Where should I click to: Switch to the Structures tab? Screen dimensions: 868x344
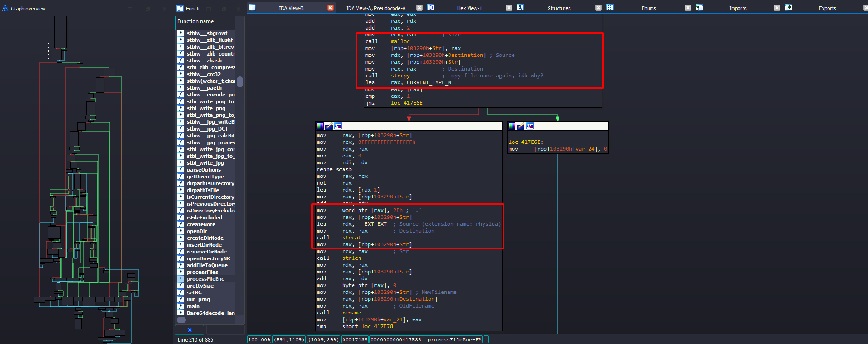coord(559,8)
